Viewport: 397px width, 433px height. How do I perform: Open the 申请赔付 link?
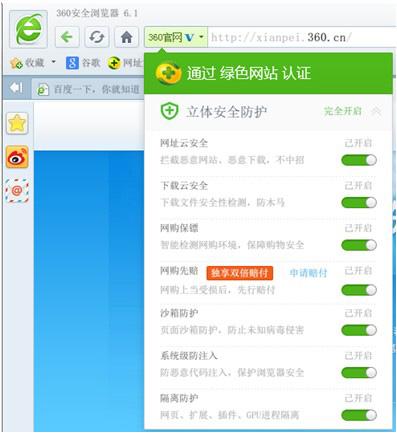308,273
